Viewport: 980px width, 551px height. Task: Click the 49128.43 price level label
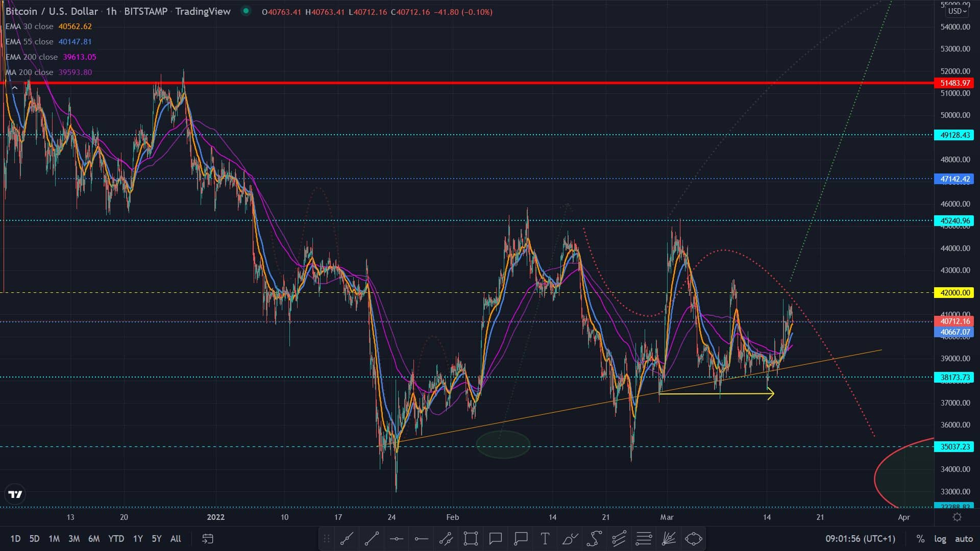tap(954, 135)
